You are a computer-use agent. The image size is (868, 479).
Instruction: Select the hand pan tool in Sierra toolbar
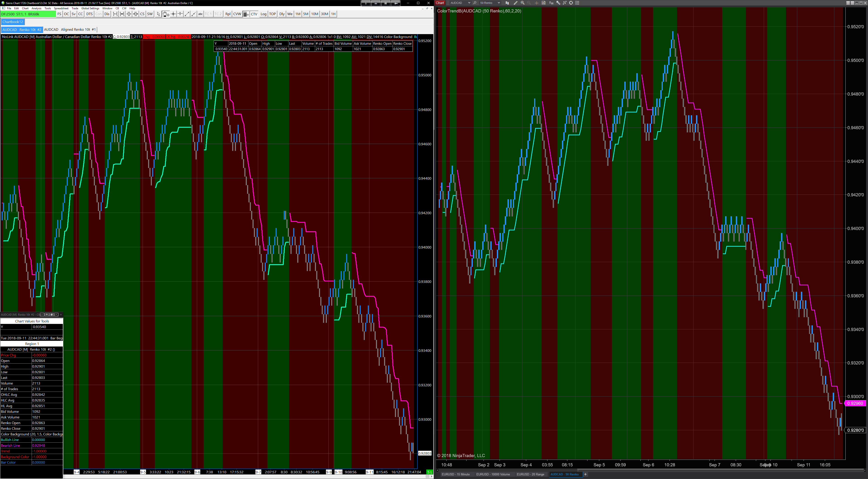click(165, 14)
